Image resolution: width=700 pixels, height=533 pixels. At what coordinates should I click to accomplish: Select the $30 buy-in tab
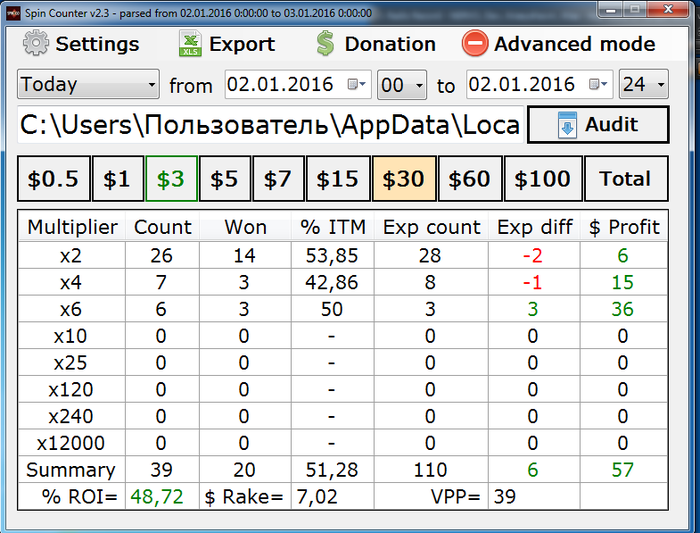coord(404,179)
